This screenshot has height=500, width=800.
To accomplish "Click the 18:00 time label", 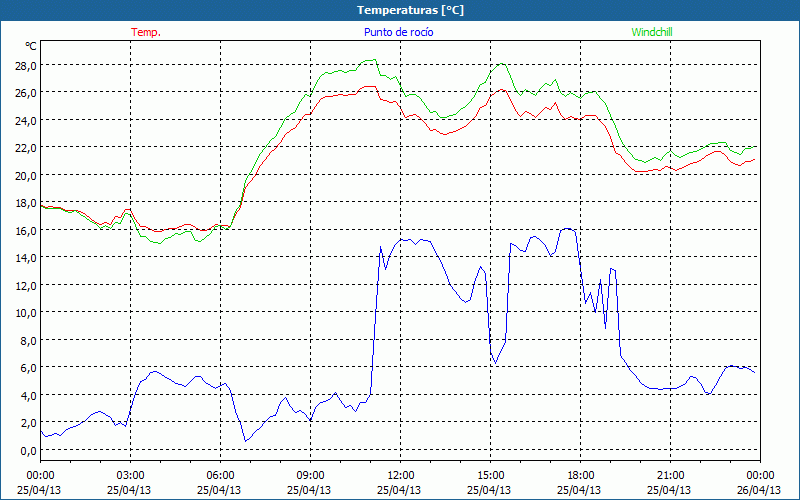I will (581, 476).
